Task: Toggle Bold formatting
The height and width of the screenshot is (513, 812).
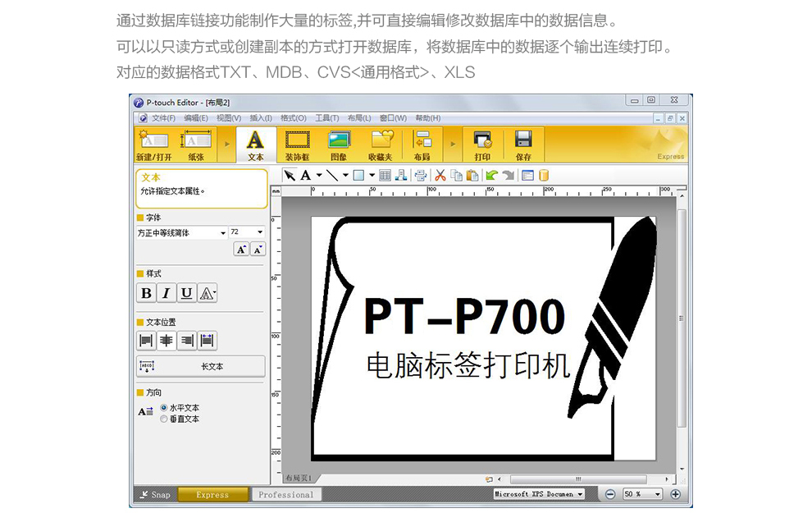Action: click(147, 293)
